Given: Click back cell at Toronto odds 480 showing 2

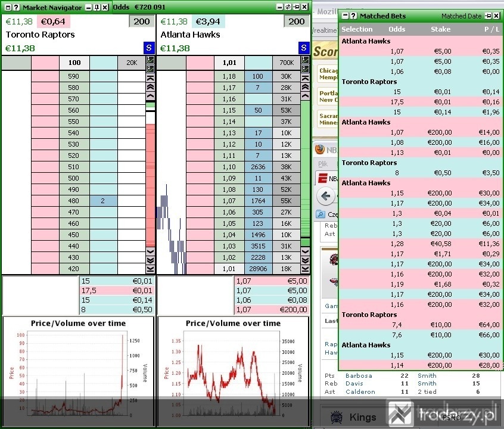Looking at the screenshot, I should pyautogui.click(x=103, y=201).
